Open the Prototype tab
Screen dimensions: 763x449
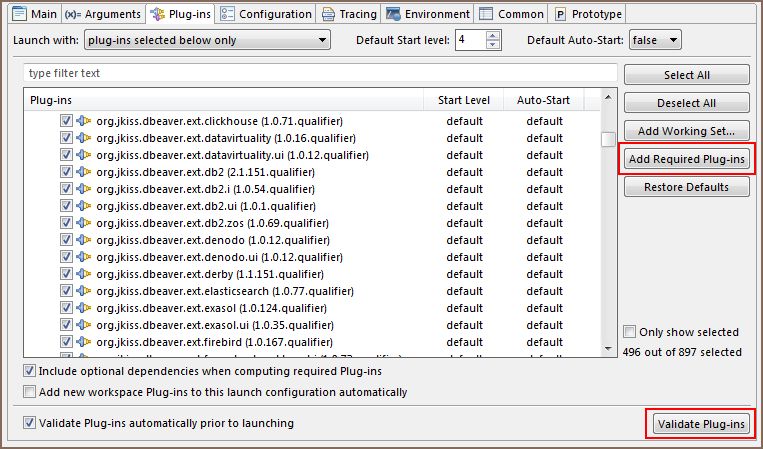[587, 14]
